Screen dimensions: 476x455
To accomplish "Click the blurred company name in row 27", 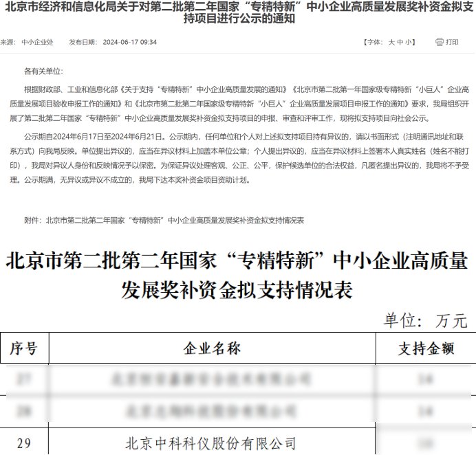I will pyautogui.click(x=212, y=379).
